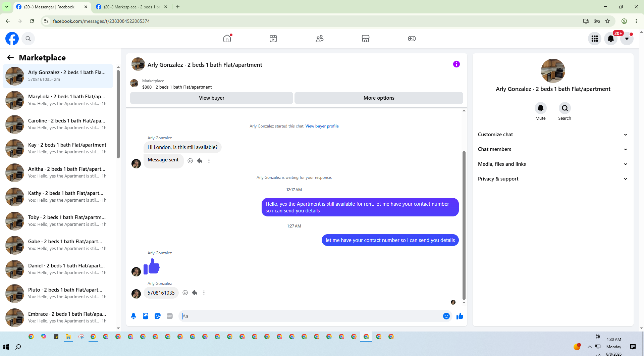Open the notifications bell with 20+ badge
The height and width of the screenshot is (356, 644).
611,39
